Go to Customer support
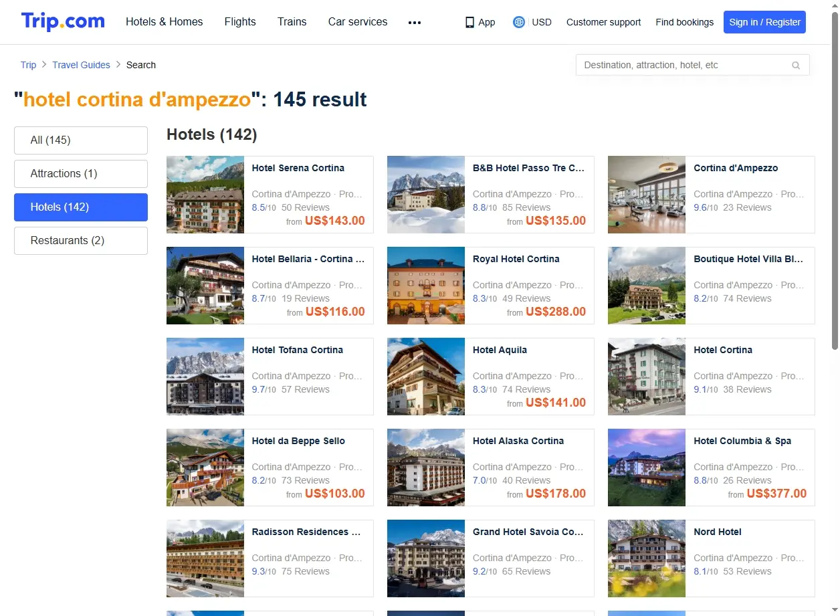This screenshot has height=616, width=840. click(603, 22)
